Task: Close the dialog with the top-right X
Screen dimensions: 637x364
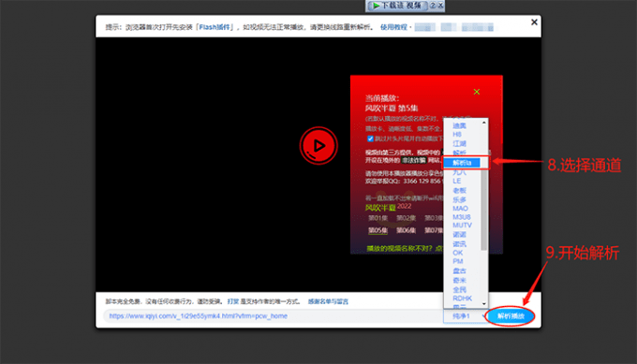Action: click(534, 22)
